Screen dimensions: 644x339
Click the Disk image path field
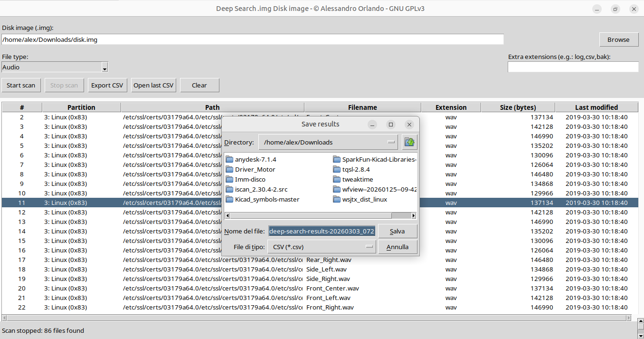tap(253, 39)
